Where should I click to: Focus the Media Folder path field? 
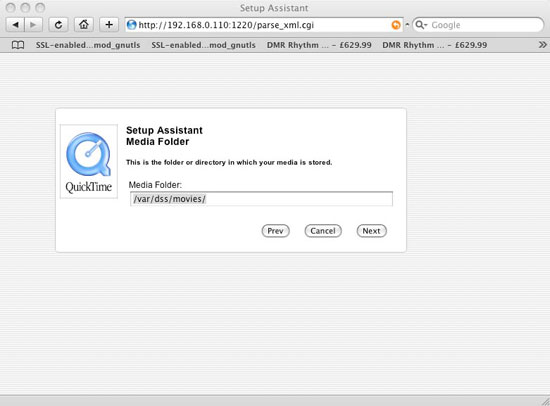261,199
